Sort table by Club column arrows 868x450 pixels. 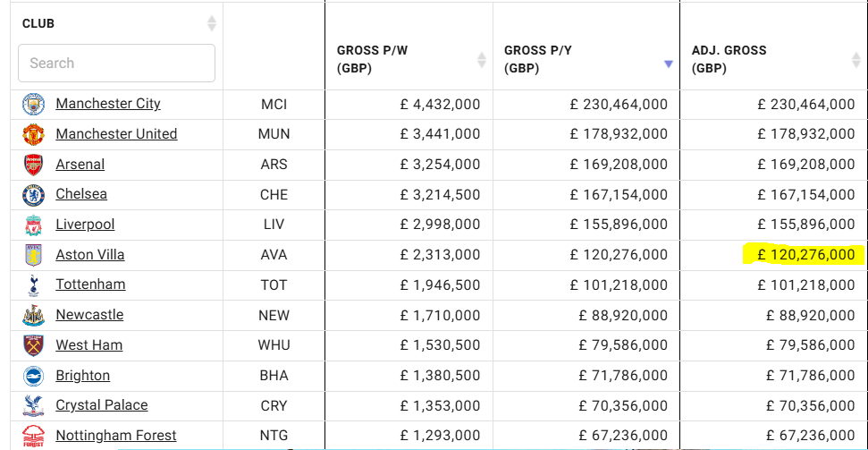[x=211, y=23]
